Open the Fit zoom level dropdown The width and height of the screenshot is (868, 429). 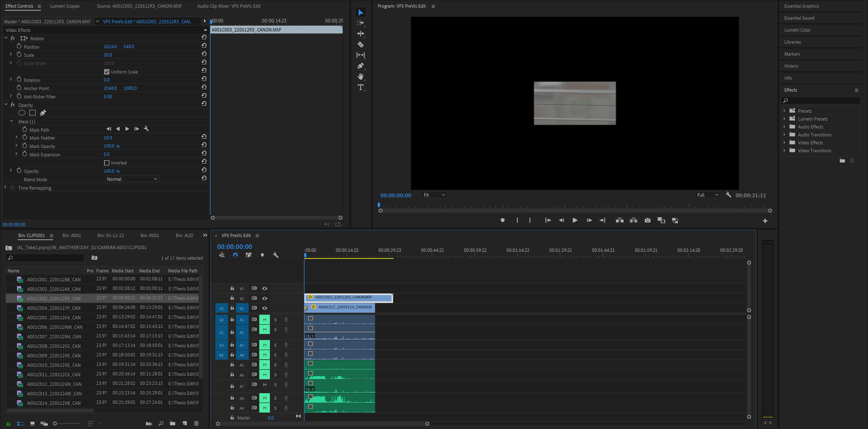coord(434,195)
